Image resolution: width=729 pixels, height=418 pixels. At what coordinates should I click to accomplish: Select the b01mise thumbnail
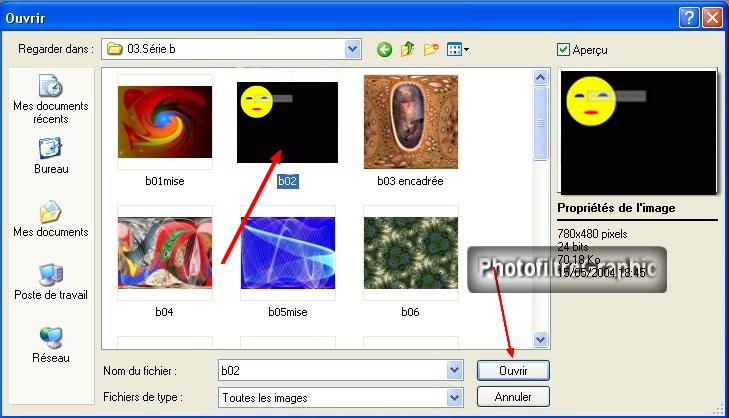165,122
